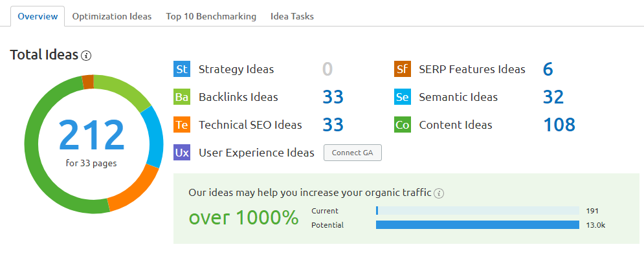Screen dimensions: 644x260
Task: Open the Total Ideas info icon
Action: coord(87,56)
